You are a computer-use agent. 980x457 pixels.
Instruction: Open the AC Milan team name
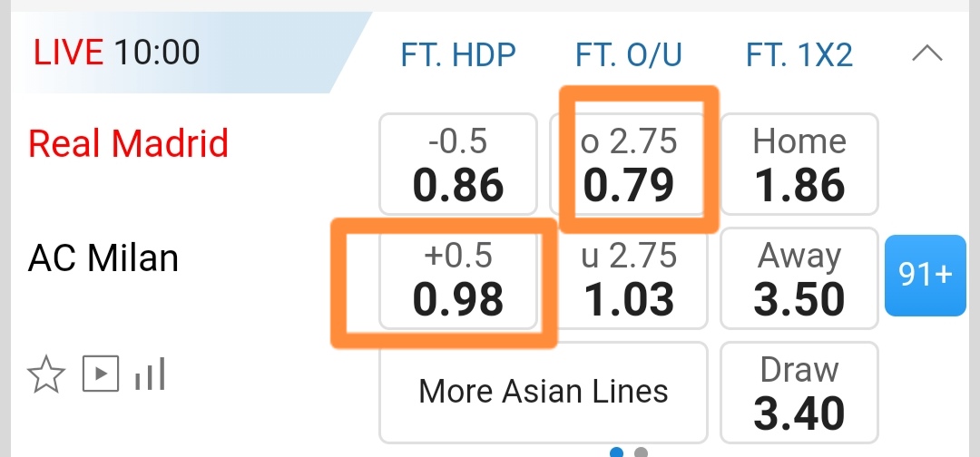coord(103,258)
